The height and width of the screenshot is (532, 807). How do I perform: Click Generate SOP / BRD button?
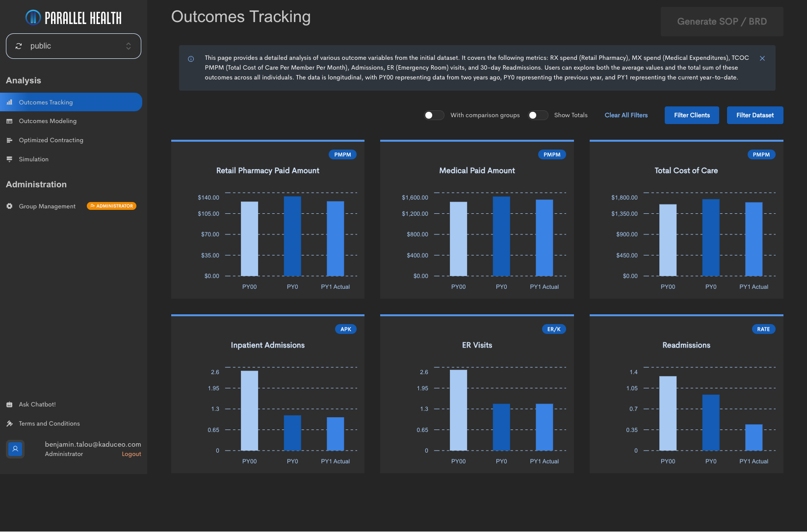(722, 22)
